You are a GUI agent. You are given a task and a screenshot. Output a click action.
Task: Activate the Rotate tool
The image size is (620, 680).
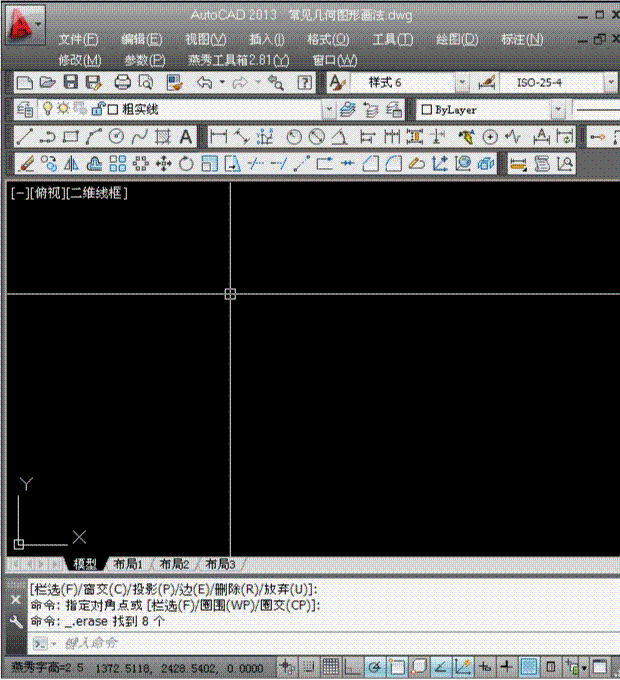(x=186, y=164)
